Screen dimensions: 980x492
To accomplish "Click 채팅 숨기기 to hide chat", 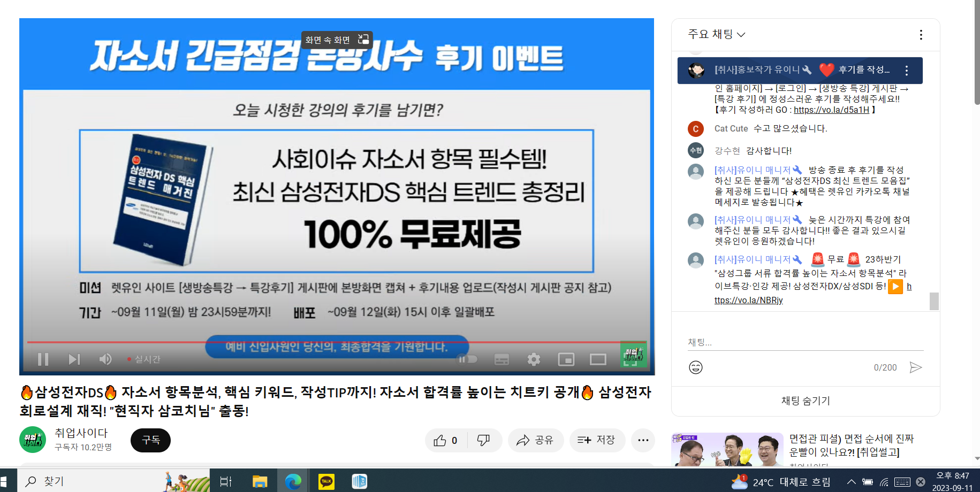I will [806, 401].
